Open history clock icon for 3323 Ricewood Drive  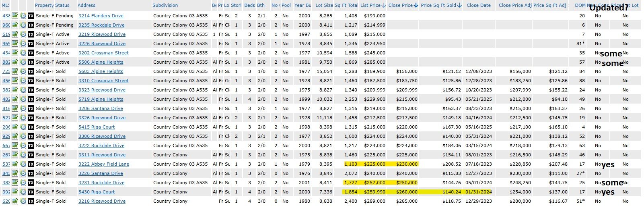[x=23, y=90]
